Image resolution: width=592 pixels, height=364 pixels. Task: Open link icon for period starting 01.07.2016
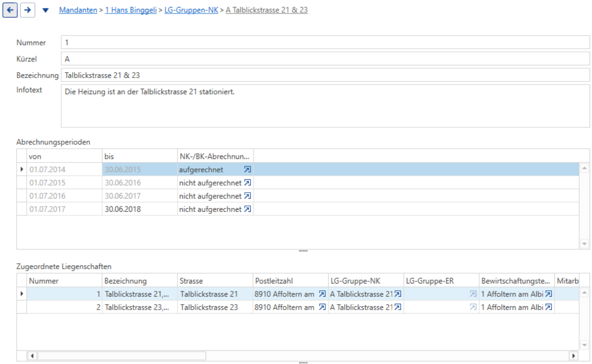click(247, 196)
